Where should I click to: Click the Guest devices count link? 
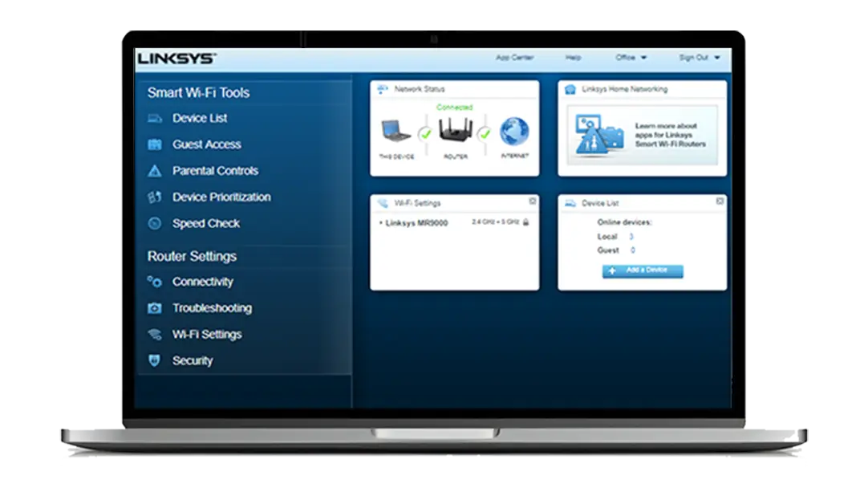(633, 250)
